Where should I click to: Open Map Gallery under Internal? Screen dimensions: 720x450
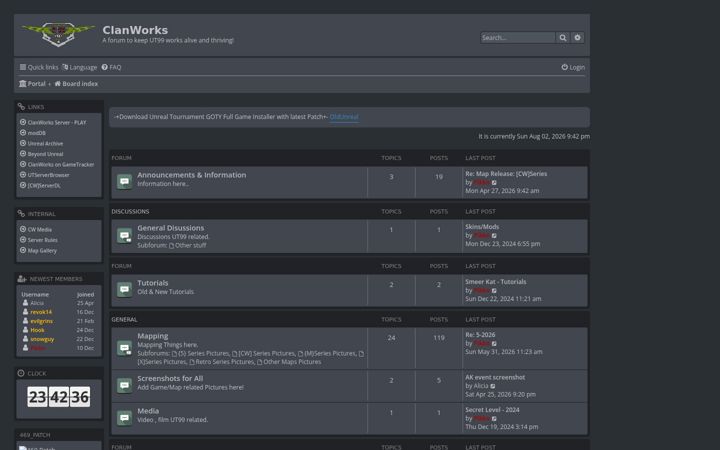click(42, 251)
